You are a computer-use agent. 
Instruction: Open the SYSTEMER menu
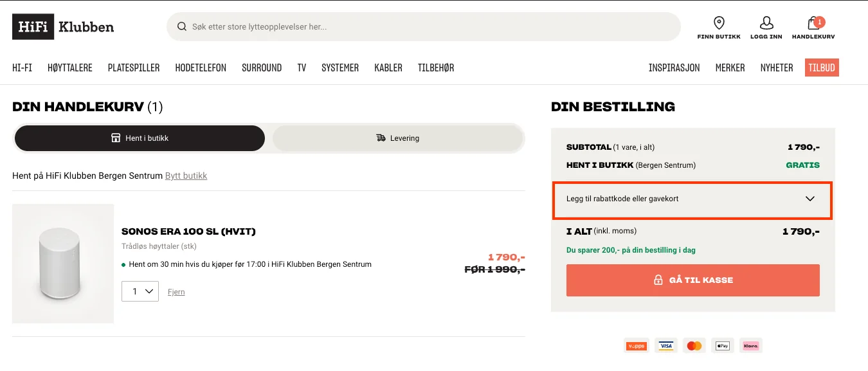point(340,68)
